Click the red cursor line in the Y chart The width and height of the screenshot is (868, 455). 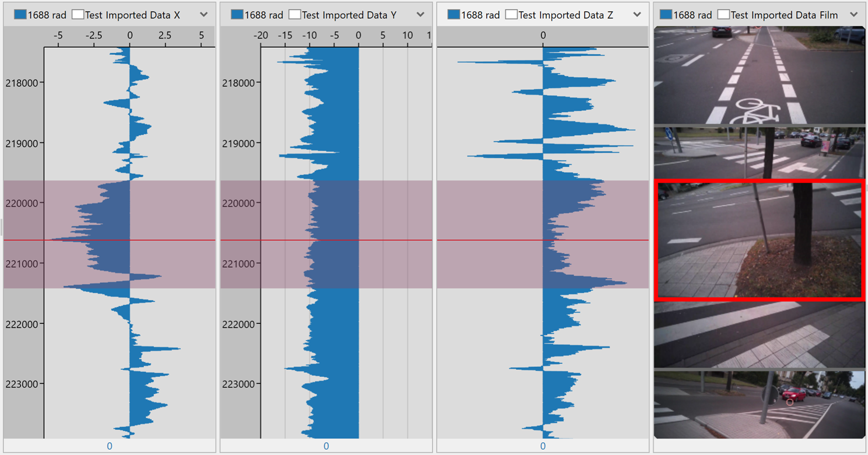click(x=326, y=240)
